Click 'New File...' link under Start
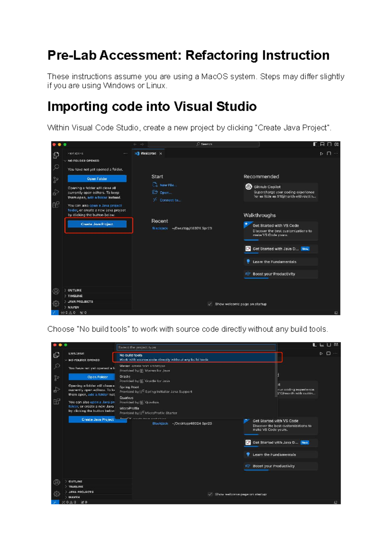Screen dimensions: 392x554 (x=168, y=185)
